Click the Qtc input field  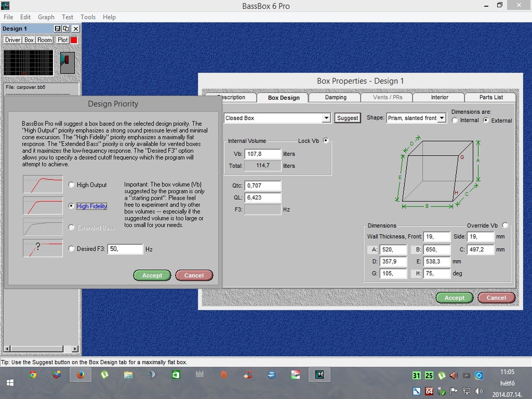263,186
